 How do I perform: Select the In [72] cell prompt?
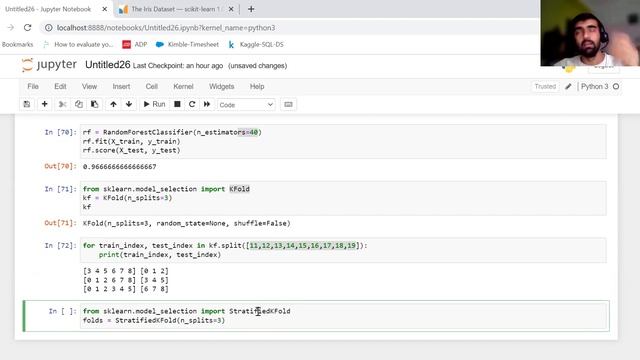tap(60, 246)
